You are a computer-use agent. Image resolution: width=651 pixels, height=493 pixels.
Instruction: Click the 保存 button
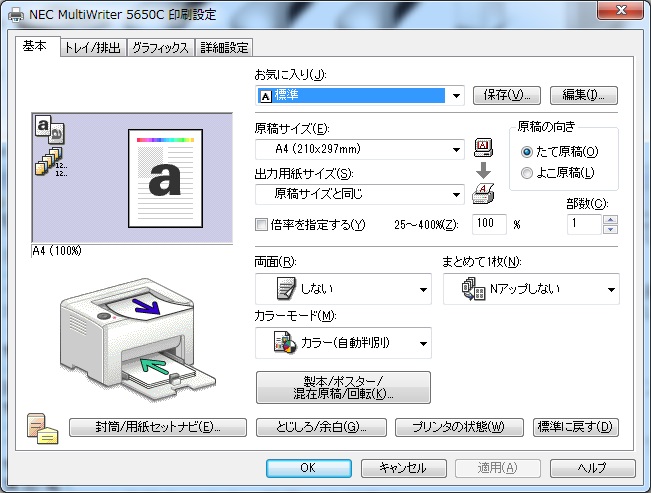[x=507, y=95]
